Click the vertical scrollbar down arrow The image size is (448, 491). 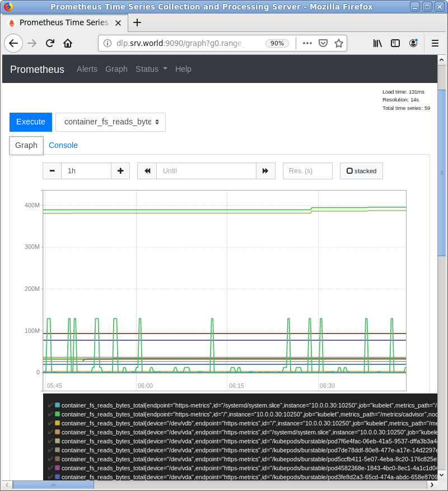coord(441,475)
